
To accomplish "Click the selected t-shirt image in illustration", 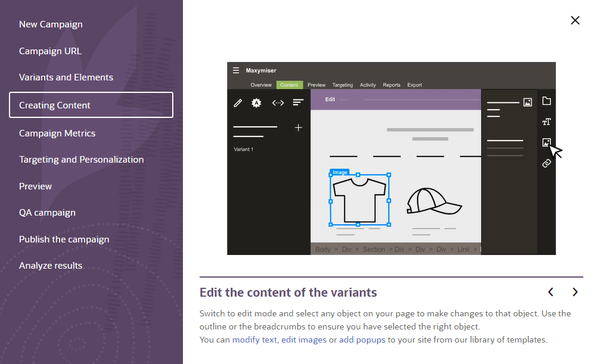I will (359, 200).
